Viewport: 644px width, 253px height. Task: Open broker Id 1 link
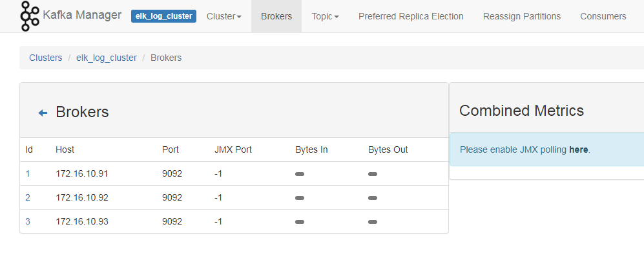(28, 173)
